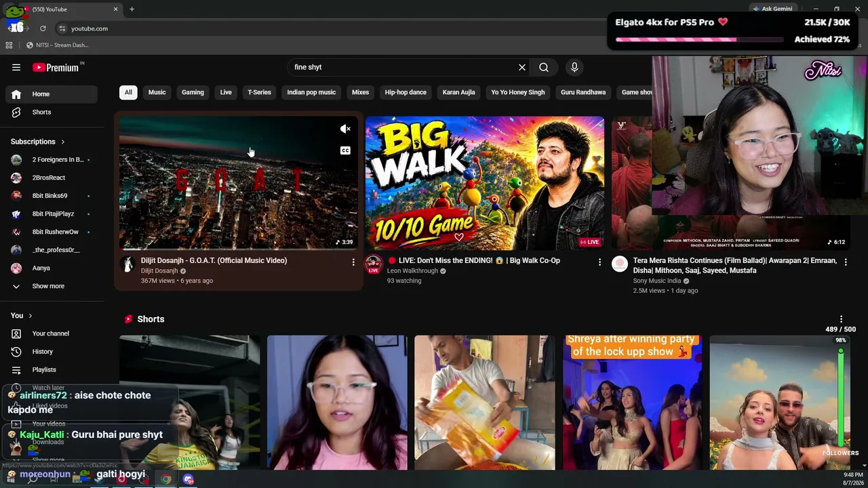The height and width of the screenshot is (488, 868).
Task: Select the Gaming filter chip
Action: point(193,92)
